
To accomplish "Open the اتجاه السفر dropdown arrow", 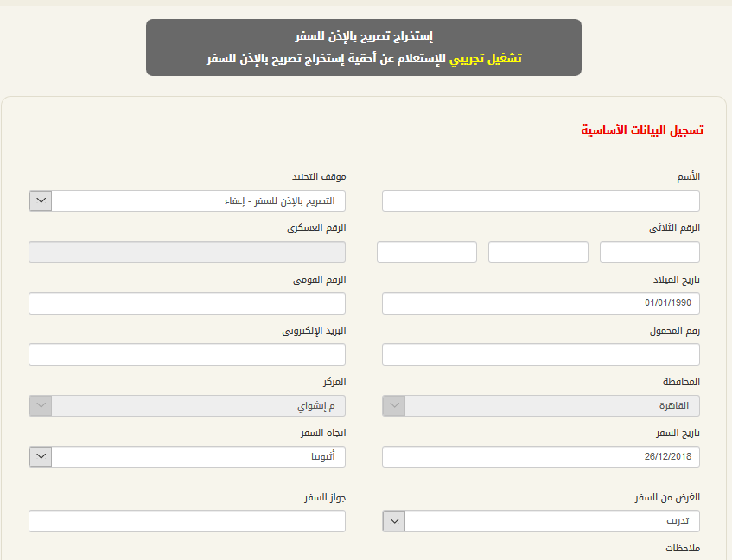I will (x=41, y=456).
